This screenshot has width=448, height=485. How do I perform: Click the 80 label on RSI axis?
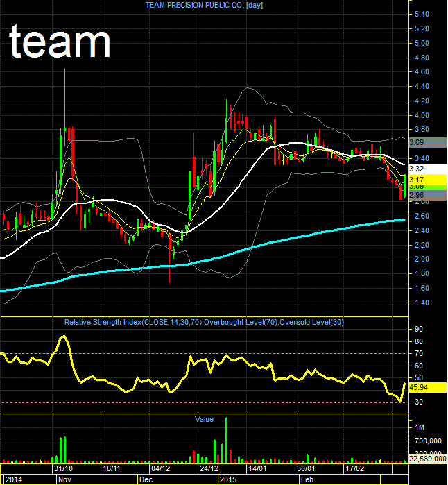click(419, 342)
